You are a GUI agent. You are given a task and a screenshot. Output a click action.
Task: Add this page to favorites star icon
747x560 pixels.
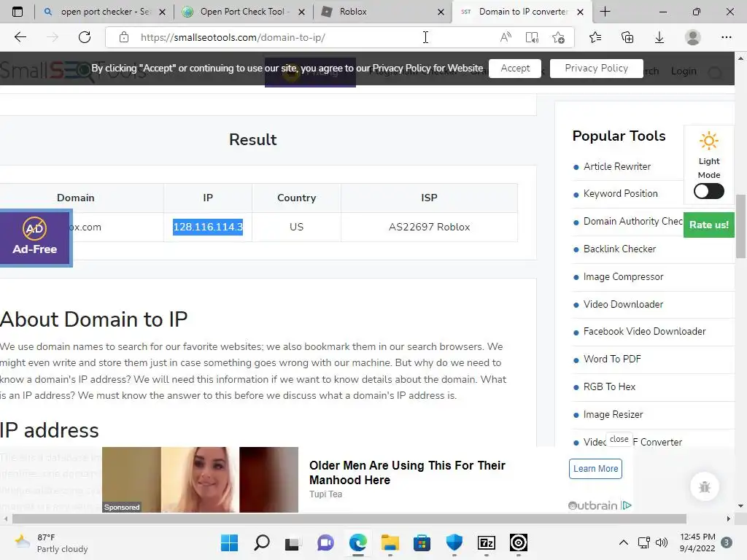coord(558,37)
